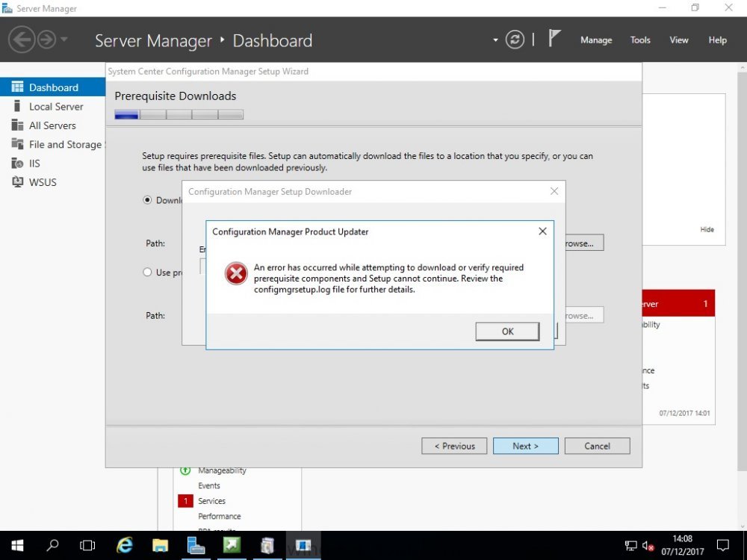Viewport: 747px width, 560px height.
Task: Open the Manage menu
Action: pyautogui.click(x=596, y=40)
